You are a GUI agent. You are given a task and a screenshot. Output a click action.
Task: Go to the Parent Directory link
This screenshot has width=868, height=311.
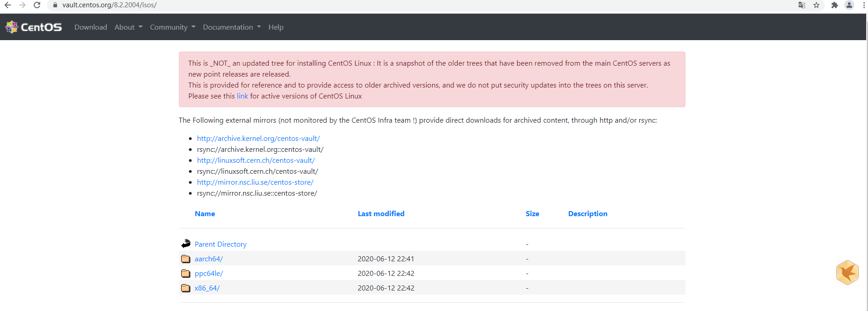(220, 244)
